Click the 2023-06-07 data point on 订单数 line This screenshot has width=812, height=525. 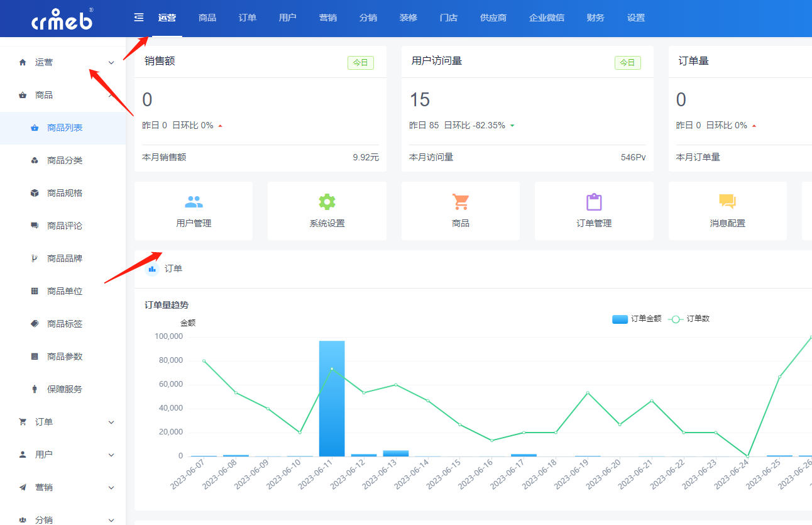tap(204, 361)
